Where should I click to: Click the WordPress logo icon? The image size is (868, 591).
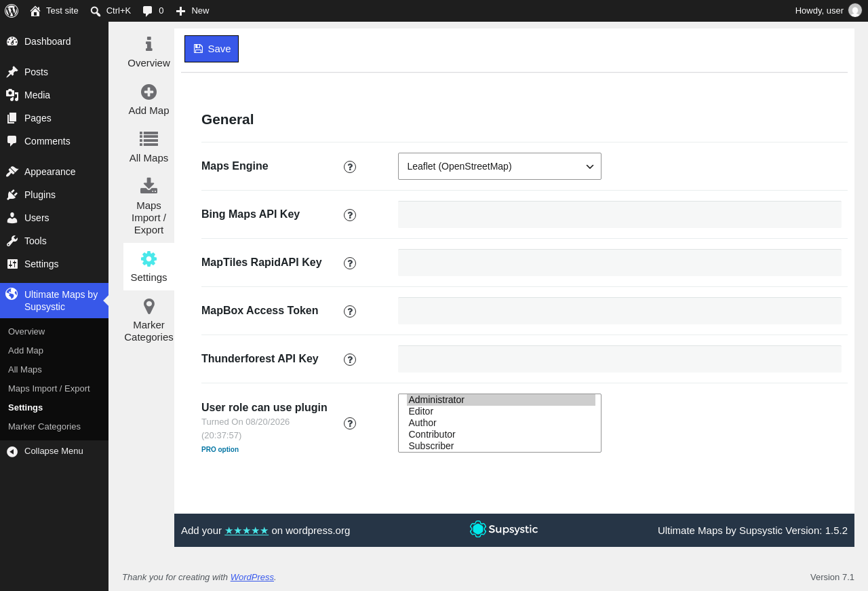tap(12, 11)
